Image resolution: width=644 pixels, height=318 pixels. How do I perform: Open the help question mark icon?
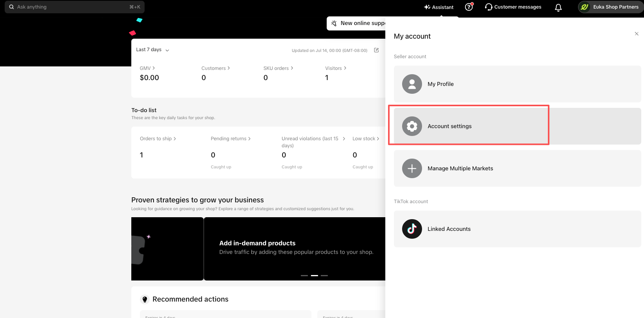(469, 7)
